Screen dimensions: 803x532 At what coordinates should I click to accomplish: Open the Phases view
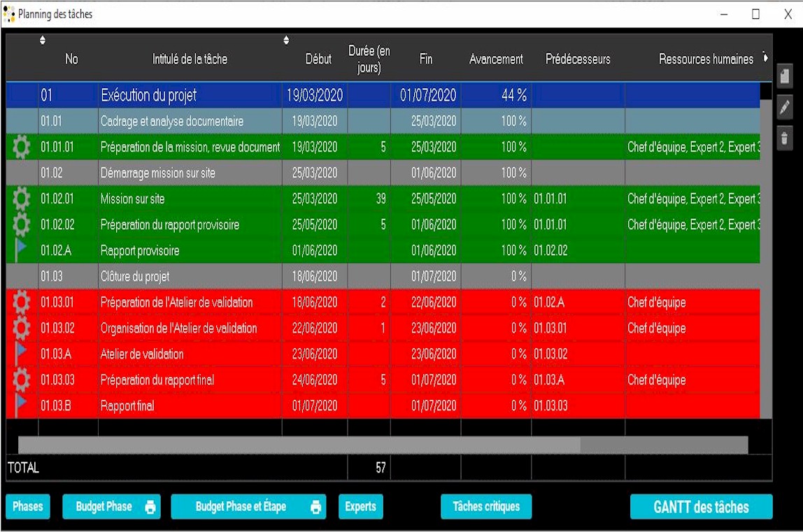[x=28, y=507]
